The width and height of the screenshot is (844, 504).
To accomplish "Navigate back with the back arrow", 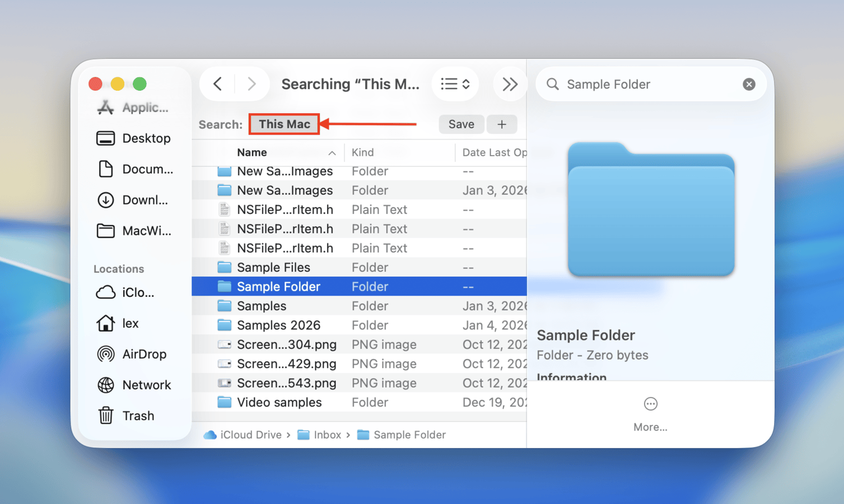I will click(218, 84).
